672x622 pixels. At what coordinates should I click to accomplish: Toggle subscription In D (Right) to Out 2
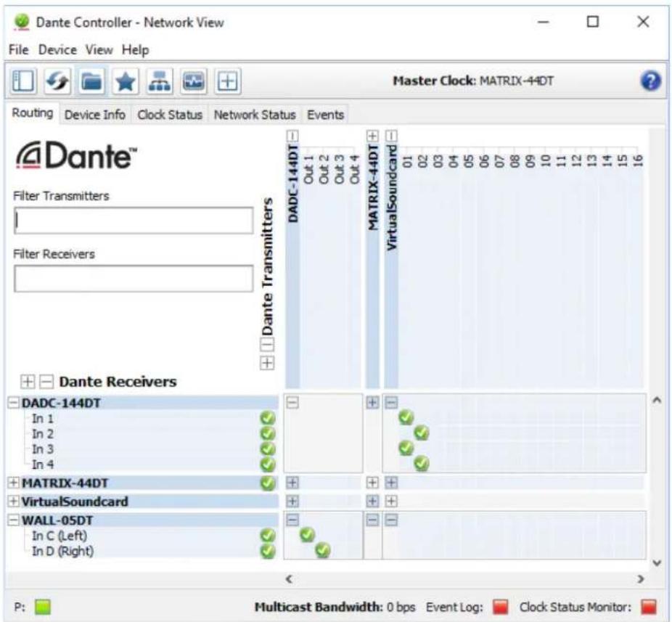pos(323,550)
